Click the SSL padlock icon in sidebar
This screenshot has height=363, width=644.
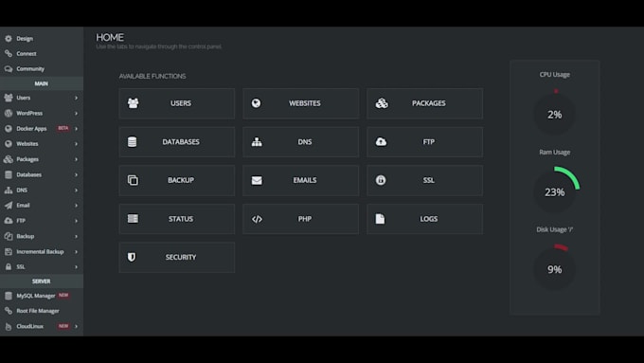[9, 267]
